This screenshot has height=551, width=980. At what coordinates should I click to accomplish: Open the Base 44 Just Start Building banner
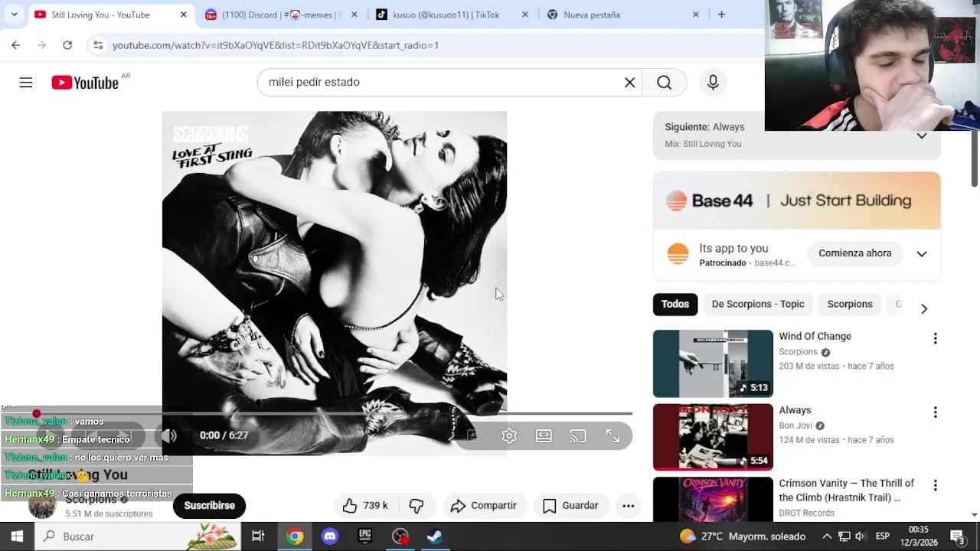point(796,201)
